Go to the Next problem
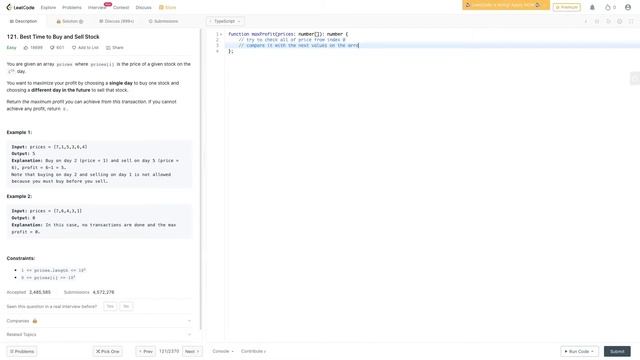This screenshot has width=640, height=360. coord(192,351)
